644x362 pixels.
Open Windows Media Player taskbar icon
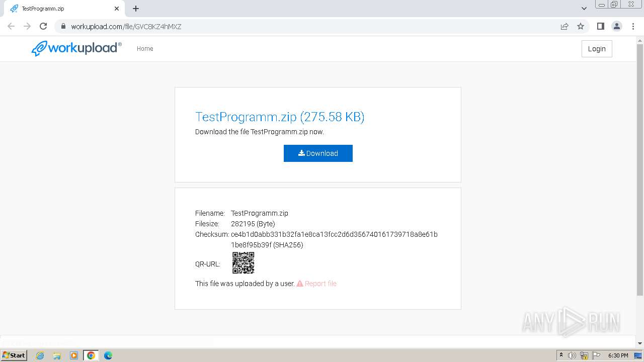pyautogui.click(x=74, y=355)
